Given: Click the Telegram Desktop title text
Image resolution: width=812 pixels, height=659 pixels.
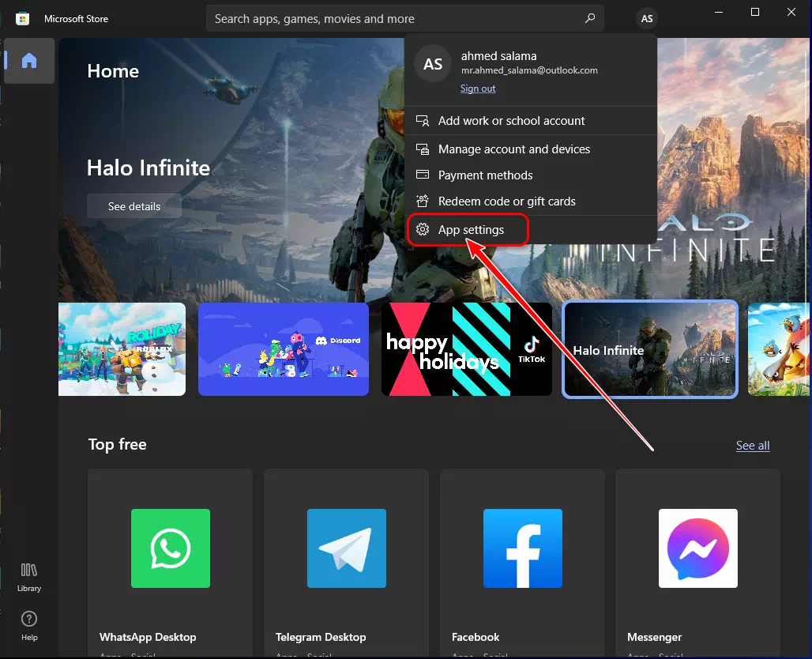Looking at the screenshot, I should point(321,637).
